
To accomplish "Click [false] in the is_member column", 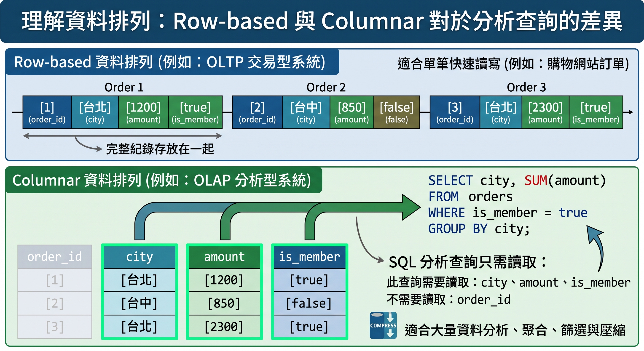I will [x=309, y=303].
